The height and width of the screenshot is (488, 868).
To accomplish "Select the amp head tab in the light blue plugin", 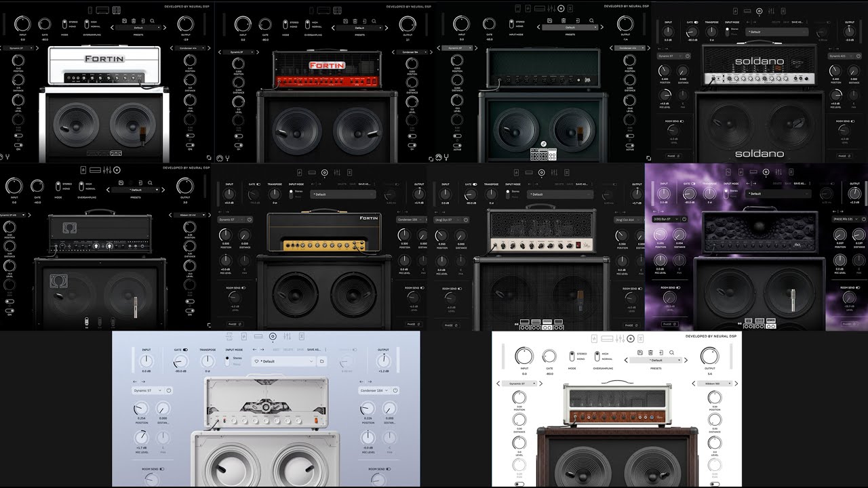I will [258, 336].
